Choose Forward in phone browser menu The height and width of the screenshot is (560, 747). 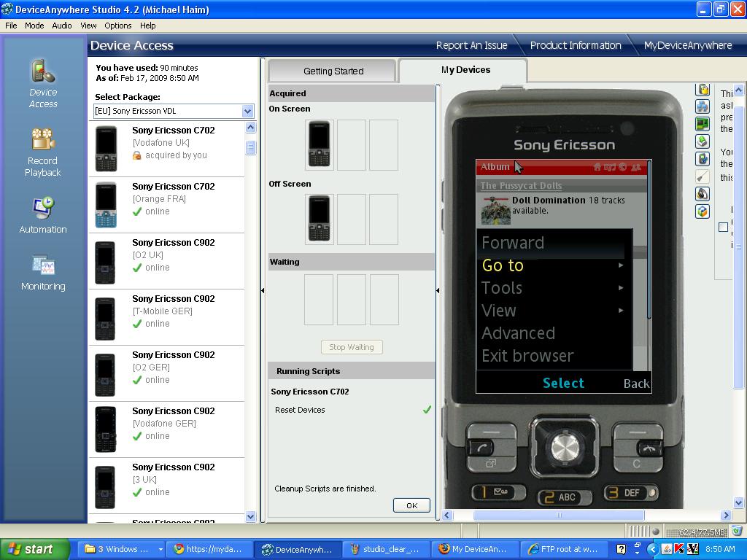pos(513,243)
